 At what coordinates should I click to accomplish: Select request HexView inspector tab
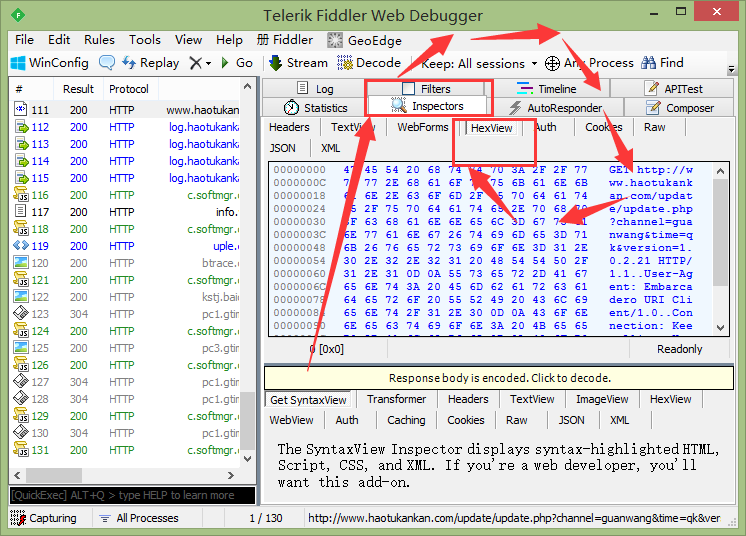pos(491,128)
